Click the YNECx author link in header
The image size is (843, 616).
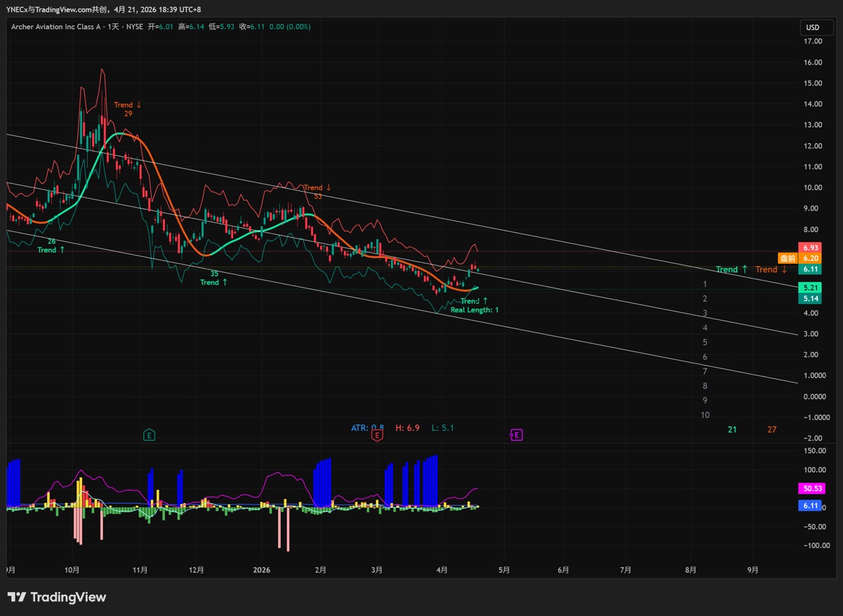pyautogui.click(x=19, y=9)
